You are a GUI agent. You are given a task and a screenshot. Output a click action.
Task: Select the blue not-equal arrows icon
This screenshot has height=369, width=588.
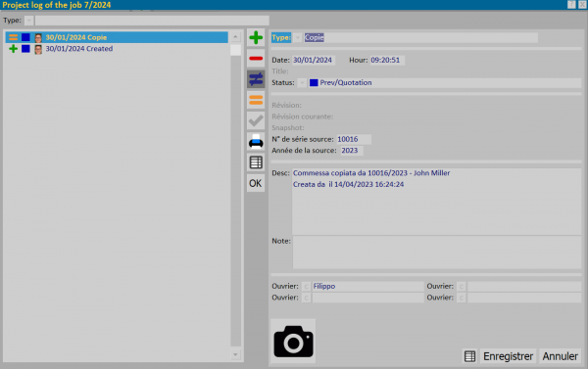(x=256, y=79)
